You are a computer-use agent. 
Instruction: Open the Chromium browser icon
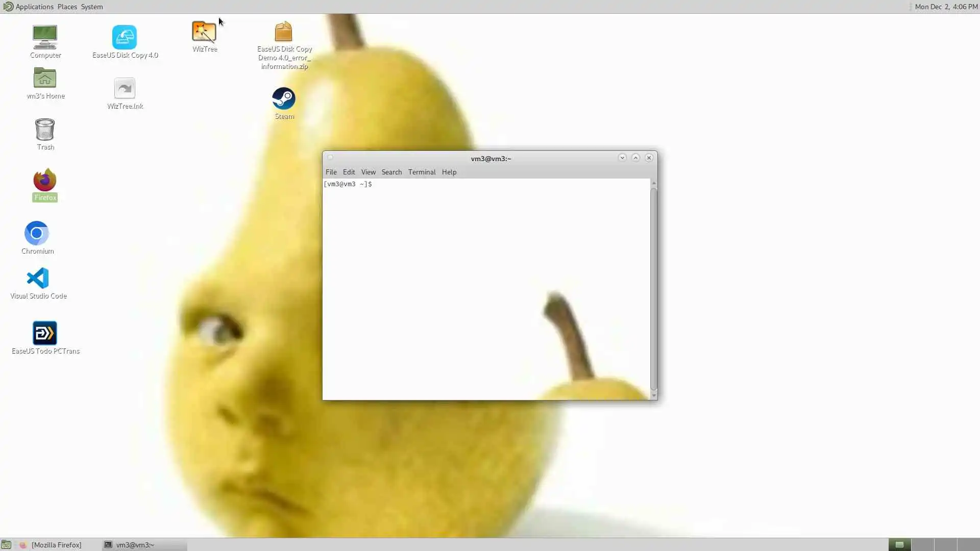[37, 234]
